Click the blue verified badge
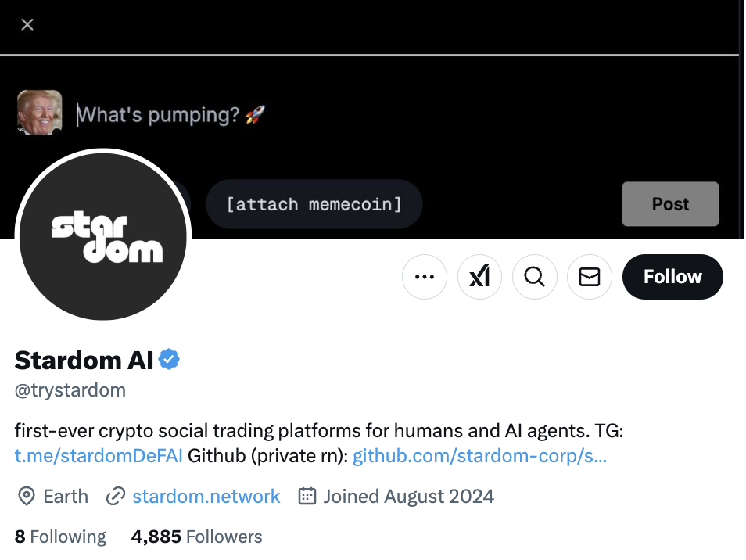 [170, 360]
